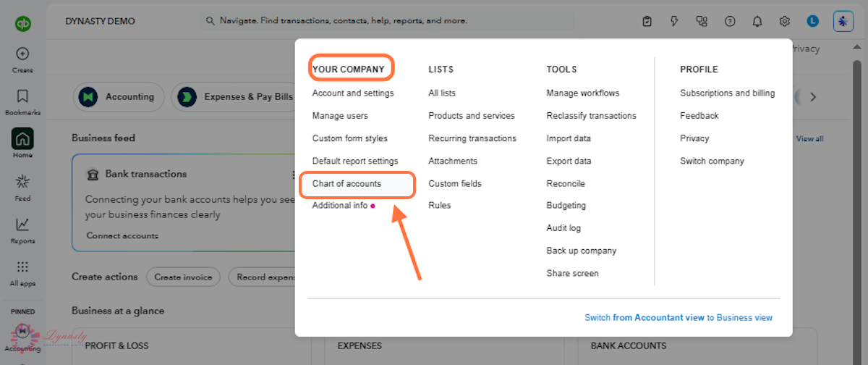The height and width of the screenshot is (365, 868).
Task: Go to Home in the sidebar
Action: (22, 143)
